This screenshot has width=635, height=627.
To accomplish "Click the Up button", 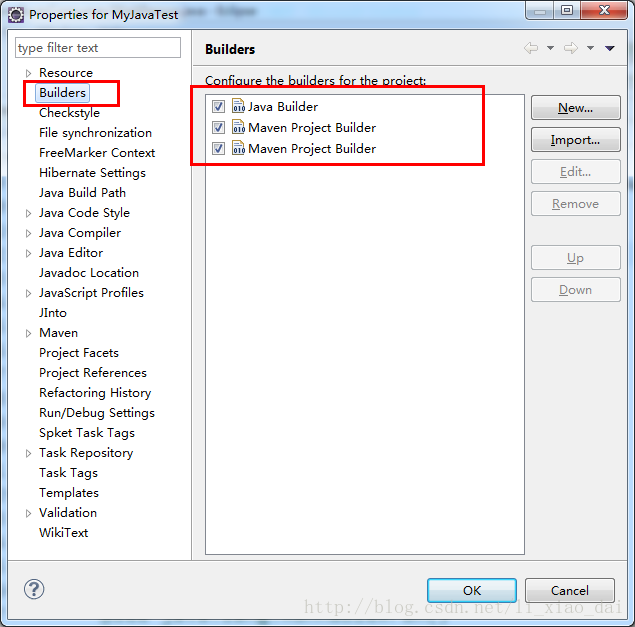I will (575, 258).
